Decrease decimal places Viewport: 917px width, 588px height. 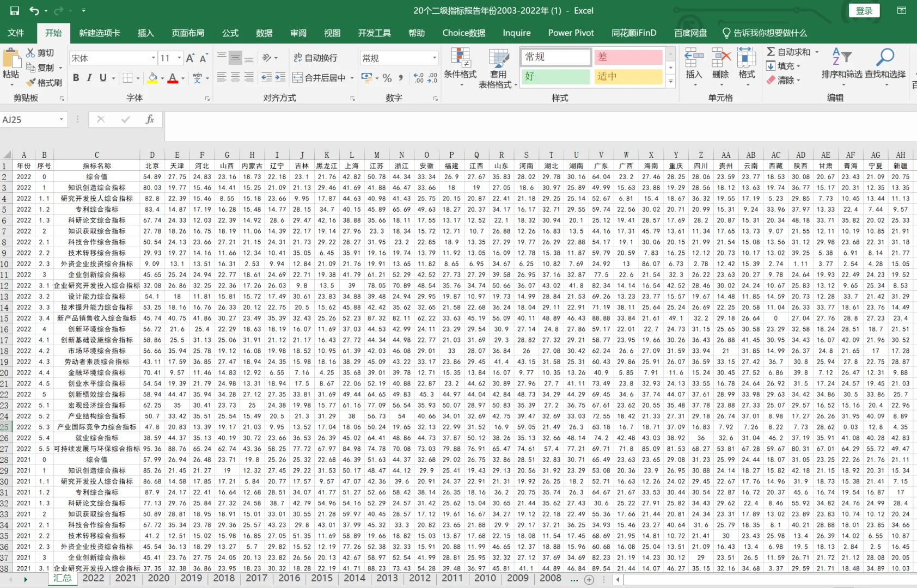432,78
